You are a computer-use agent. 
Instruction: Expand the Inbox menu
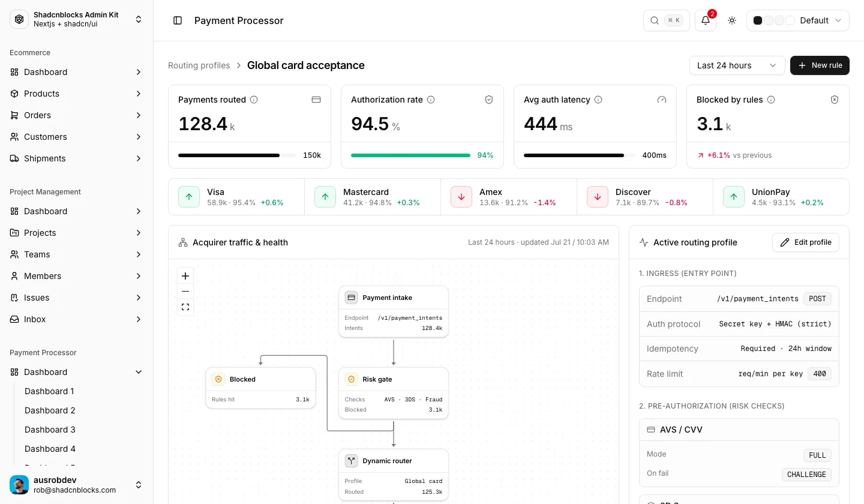pos(77,319)
